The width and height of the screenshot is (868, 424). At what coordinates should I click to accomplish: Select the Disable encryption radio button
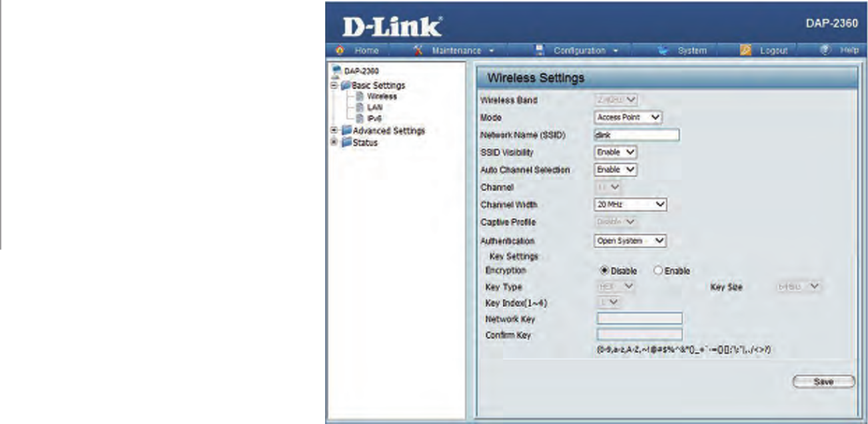coord(605,271)
